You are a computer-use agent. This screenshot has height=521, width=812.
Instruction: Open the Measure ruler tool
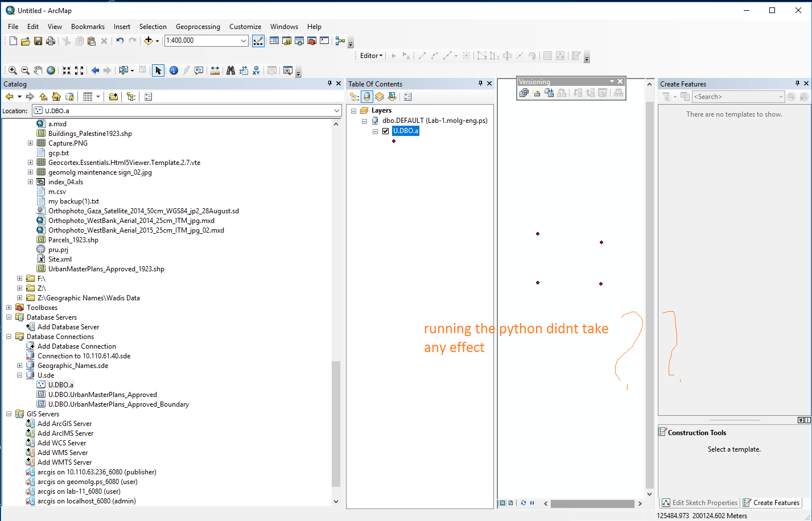tap(215, 71)
